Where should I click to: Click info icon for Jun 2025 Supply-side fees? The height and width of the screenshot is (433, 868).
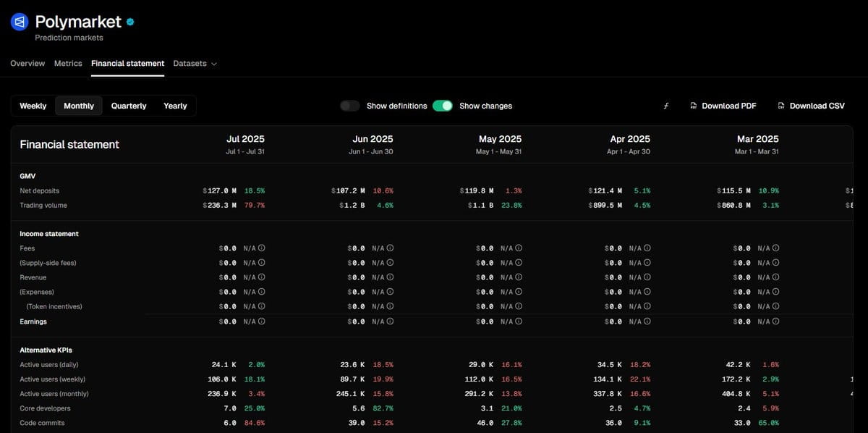[x=391, y=263]
